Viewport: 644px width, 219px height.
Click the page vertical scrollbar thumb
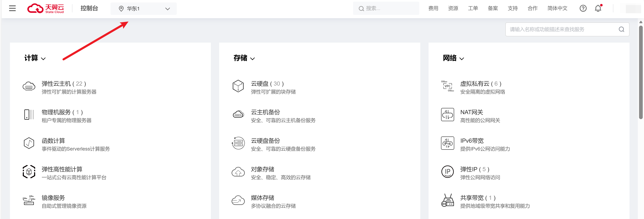point(640,72)
